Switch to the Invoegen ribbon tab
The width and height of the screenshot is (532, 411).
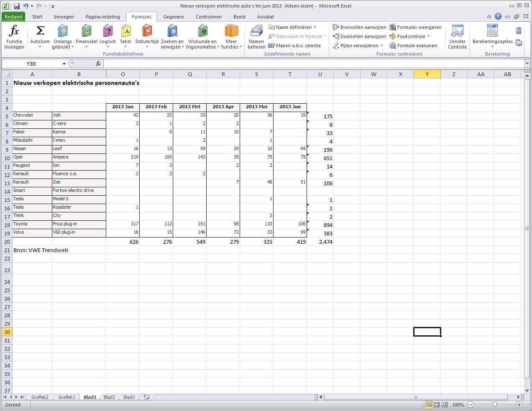tap(64, 17)
